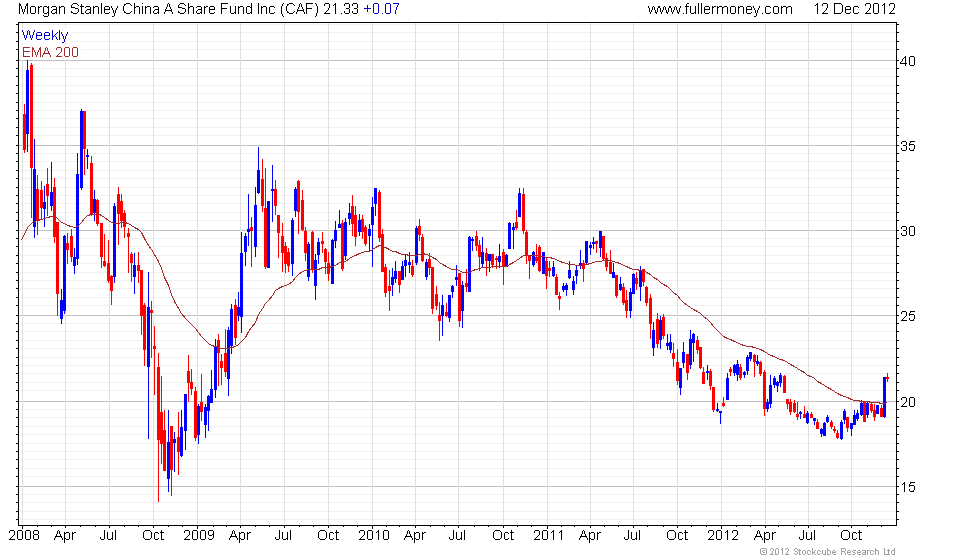Image resolution: width=980 pixels, height=560 pixels.
Task: Click the price change value '+0.07'
Action: tap(381, 9)
